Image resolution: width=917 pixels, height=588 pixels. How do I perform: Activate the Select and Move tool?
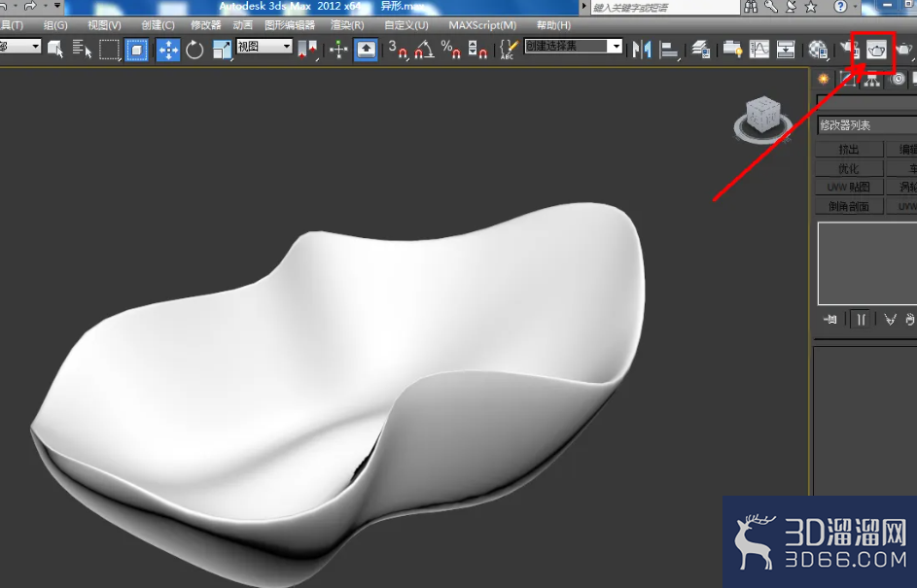(x=168, y=51)
